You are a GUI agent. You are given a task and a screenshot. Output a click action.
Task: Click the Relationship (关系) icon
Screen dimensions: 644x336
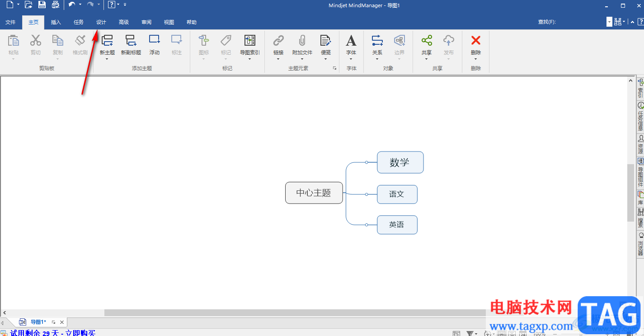click(377, 41)
